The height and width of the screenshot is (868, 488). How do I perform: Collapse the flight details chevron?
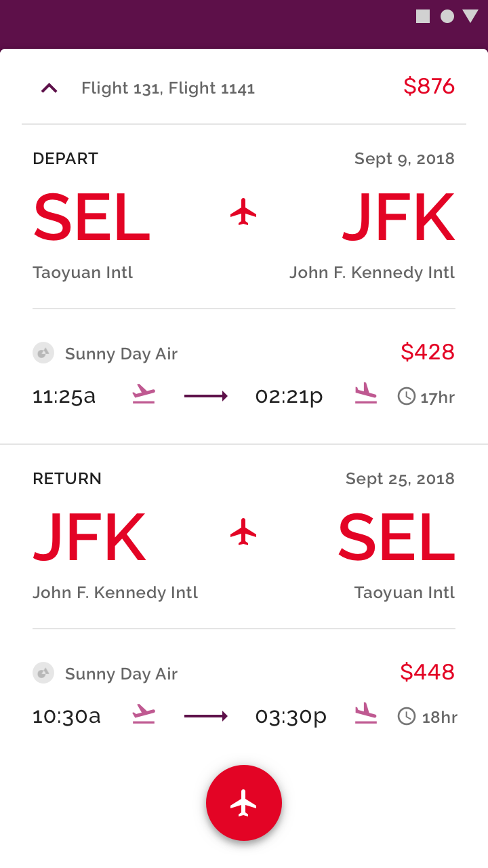click(x=49, y=88)
